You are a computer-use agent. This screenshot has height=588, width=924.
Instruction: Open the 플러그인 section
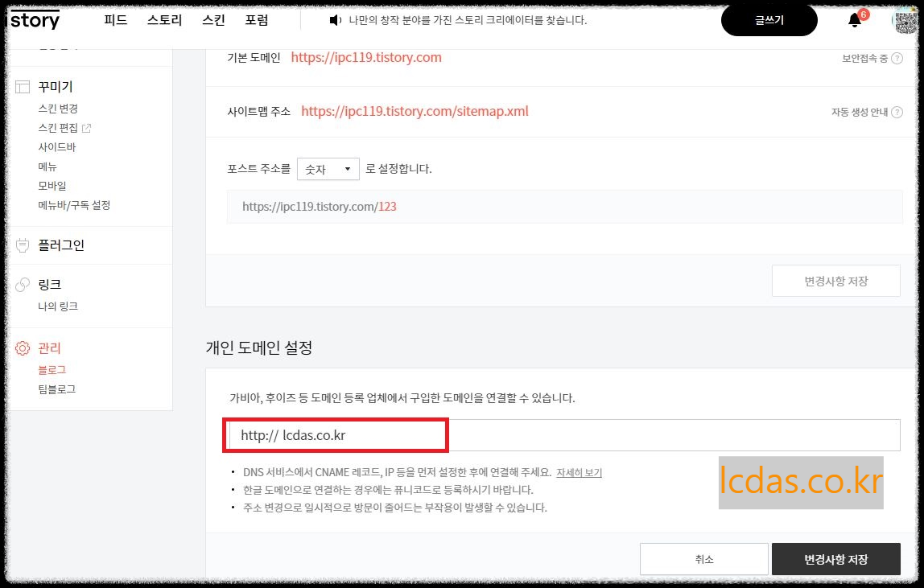(x=61, y=245)
